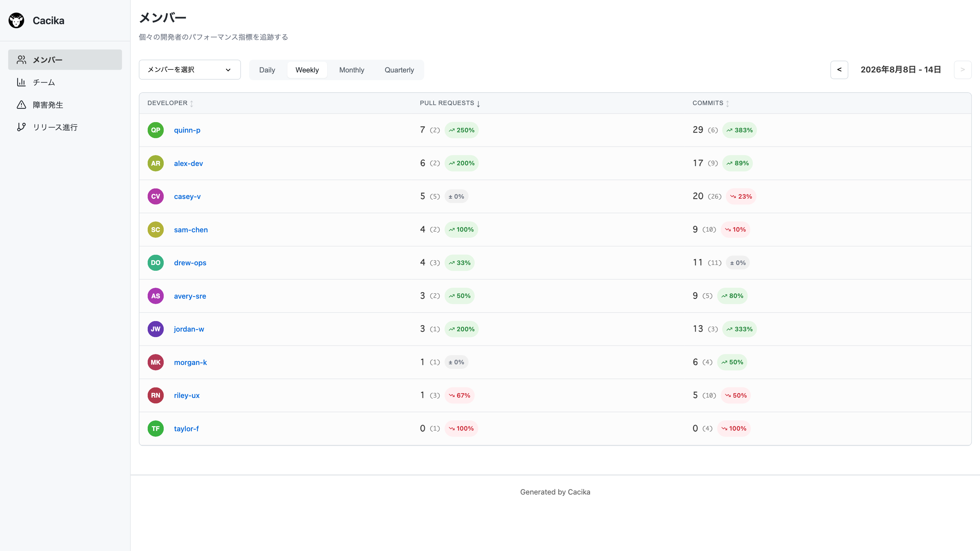Open the メンバー sidebar menu item
The image size is (980, 551).
point(65,60)
